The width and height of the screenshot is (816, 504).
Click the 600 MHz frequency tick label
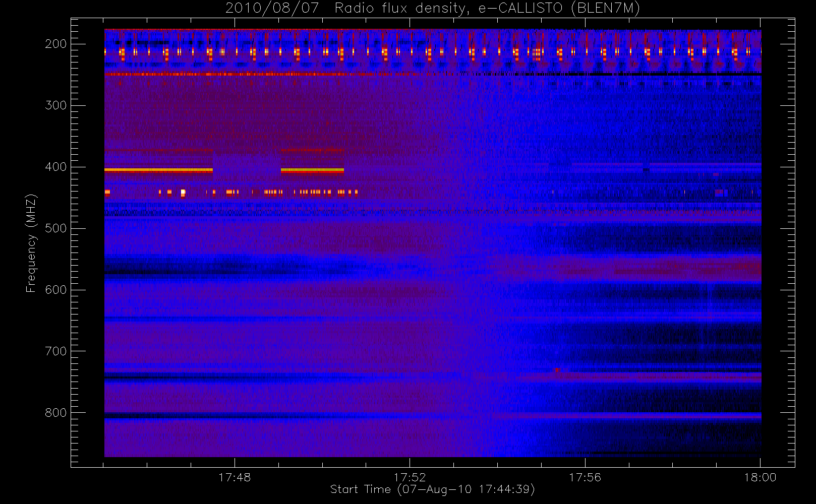click(x=55, y=290)
